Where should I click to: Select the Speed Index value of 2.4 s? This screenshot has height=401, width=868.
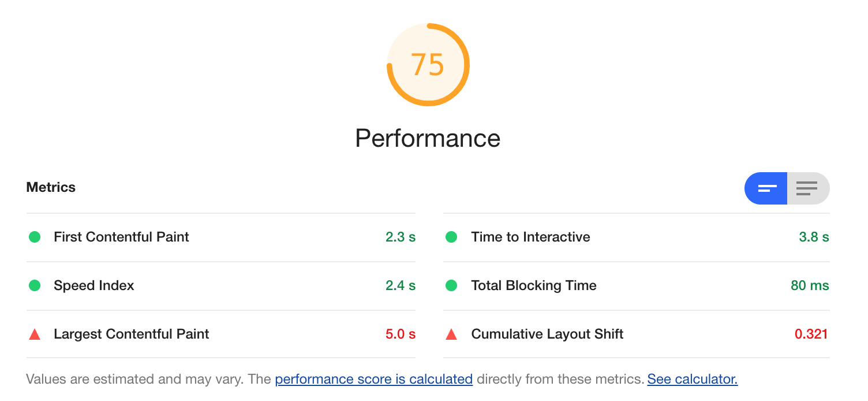coord(401,285)
